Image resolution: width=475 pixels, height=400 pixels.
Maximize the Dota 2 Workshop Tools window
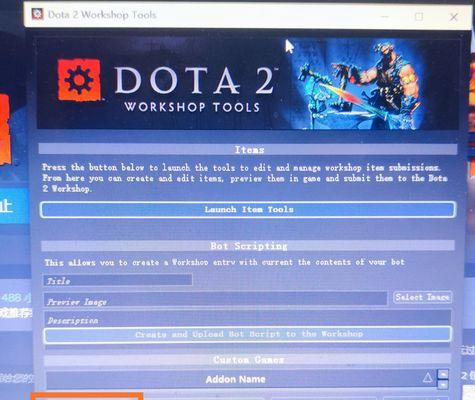click(419, 16)
